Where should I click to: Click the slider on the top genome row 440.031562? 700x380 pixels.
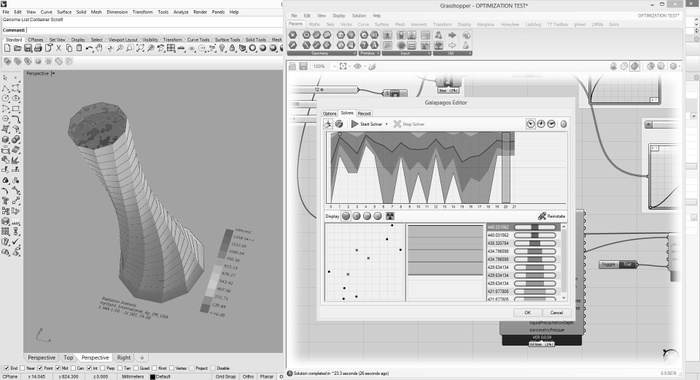[535, 227]
